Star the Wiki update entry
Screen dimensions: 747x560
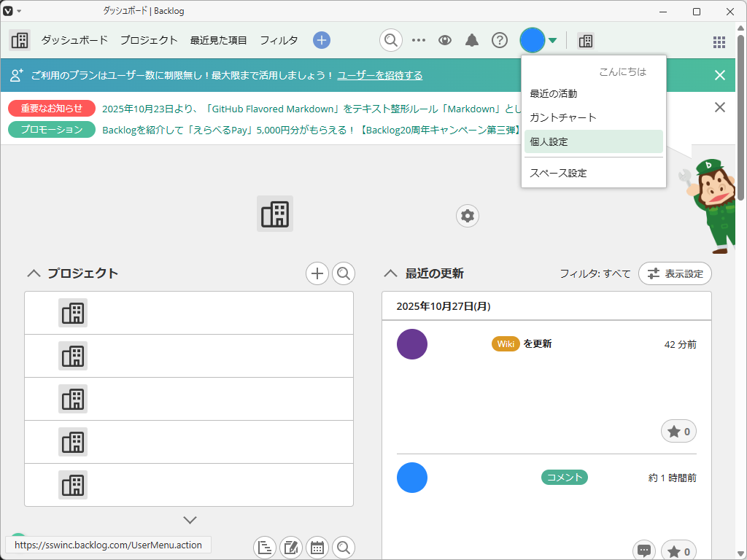point(679,432)
